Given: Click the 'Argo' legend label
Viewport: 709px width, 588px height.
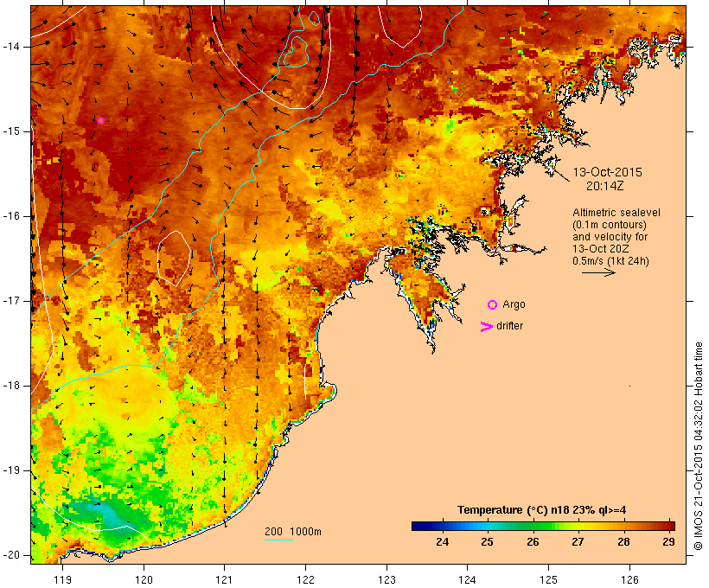Looking at the screenshot, I should pyautogui.click(x=514, y=305).
